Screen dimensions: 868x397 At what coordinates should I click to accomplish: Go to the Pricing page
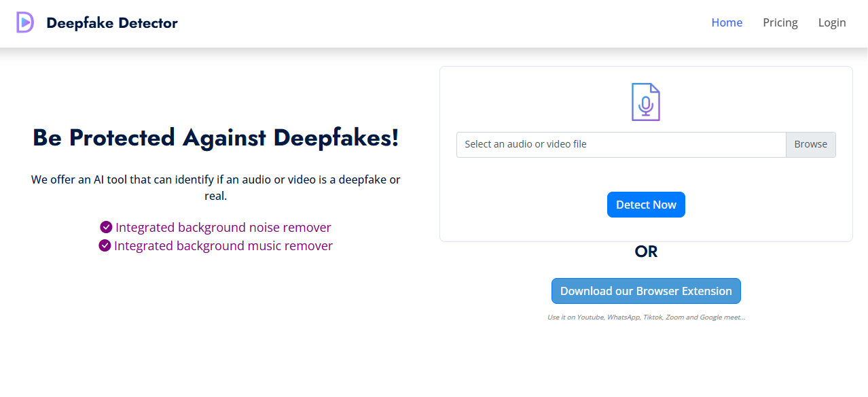coord(780,22)
